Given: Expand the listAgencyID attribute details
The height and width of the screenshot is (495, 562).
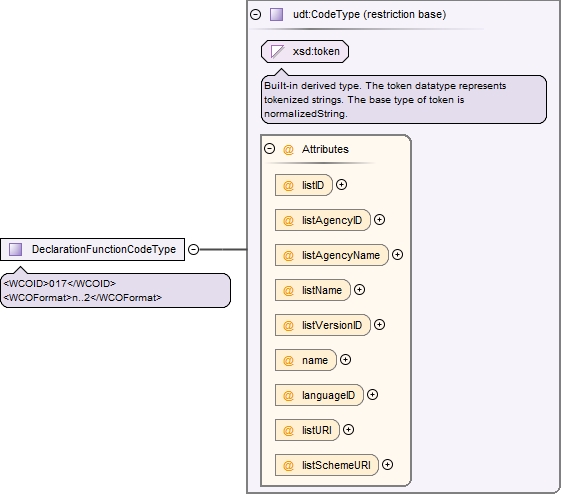Looking at the screenshot, I should coord(379,219).
